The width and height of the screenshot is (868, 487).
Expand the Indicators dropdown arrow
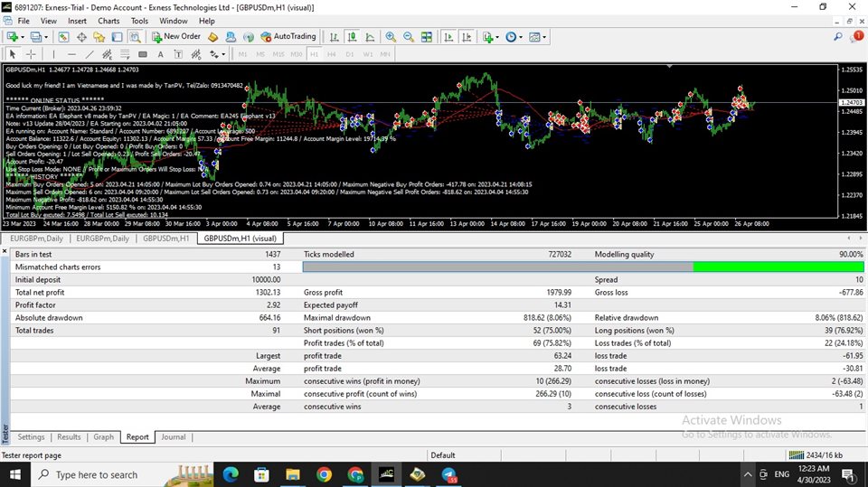[x=497, y=37]
